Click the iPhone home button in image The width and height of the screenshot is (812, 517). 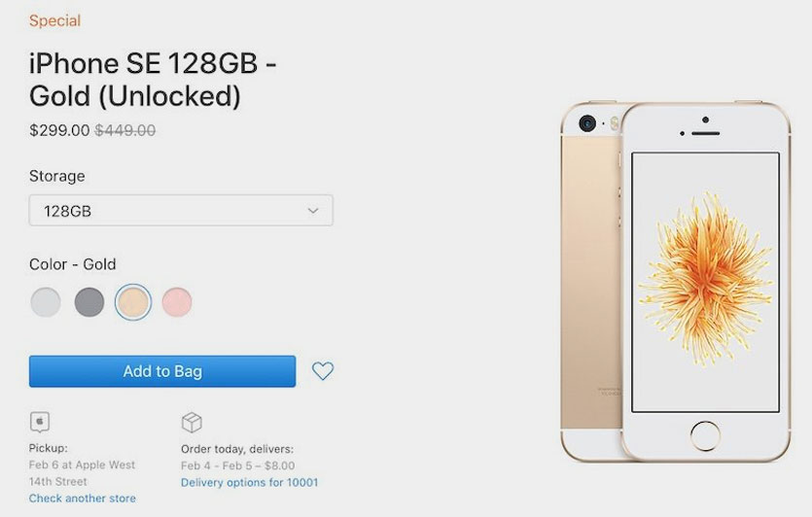705,435
